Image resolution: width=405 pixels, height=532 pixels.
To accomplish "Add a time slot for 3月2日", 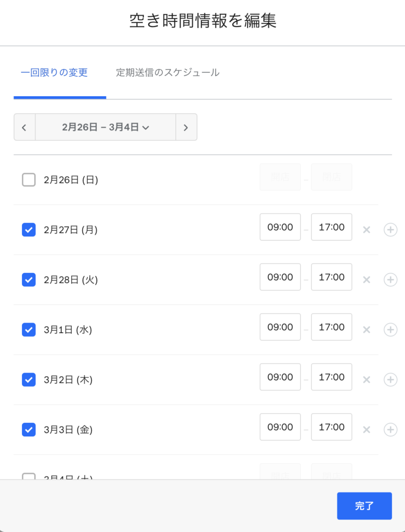I will tap(390, 380).
